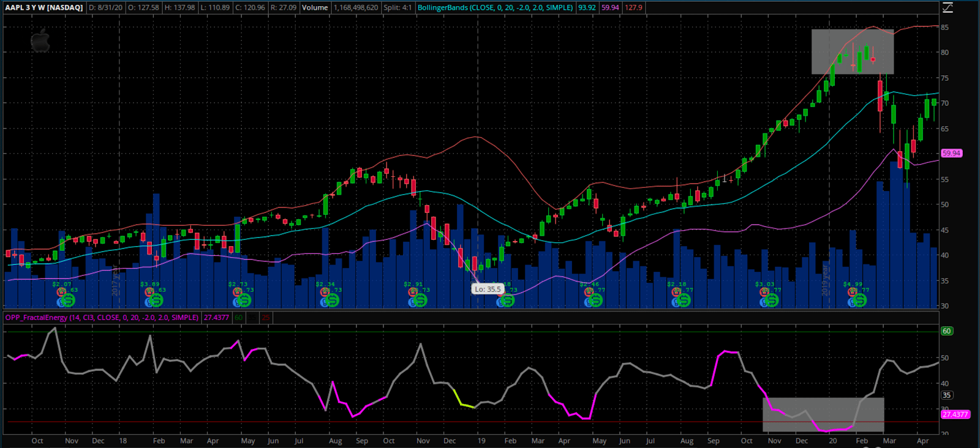Open the OPP_FractalEnergy study label
This screenshot has height=448, width=980.
click(102, 318)
